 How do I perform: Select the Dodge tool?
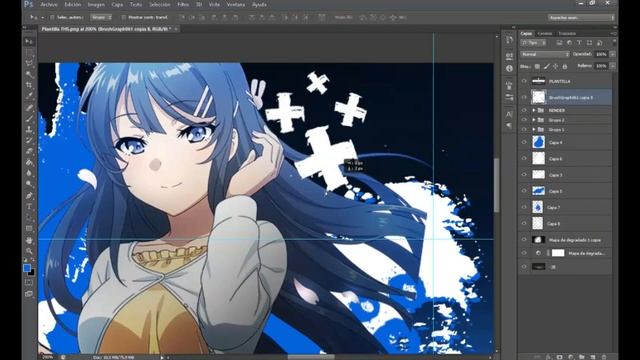coord(29,184)
